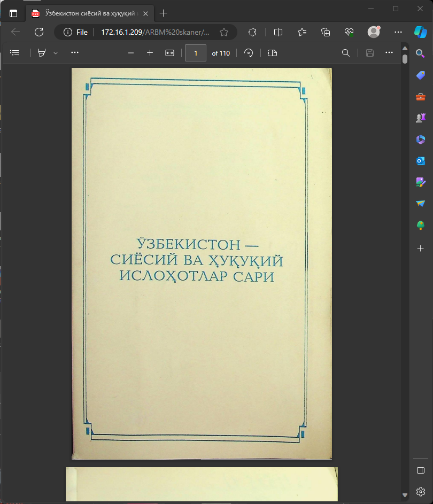Click the scrollbar down arrow
Screen dimensions: 433x504
[x=405, y=495]
